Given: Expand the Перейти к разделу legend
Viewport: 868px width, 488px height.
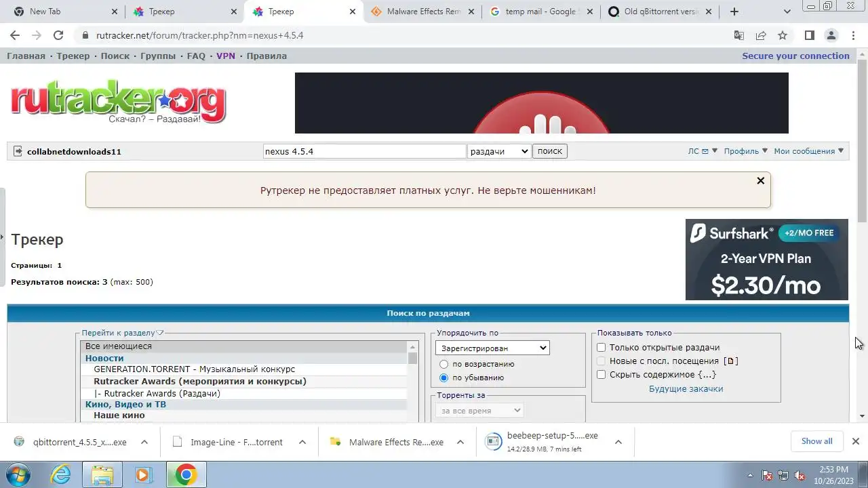Looking at the screenshot, I should [x=123, y=333].
